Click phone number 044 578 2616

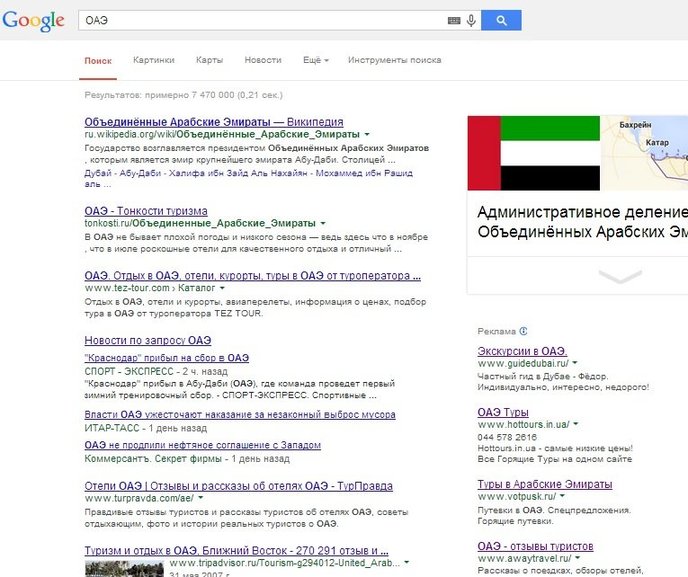tap(507, 437)
